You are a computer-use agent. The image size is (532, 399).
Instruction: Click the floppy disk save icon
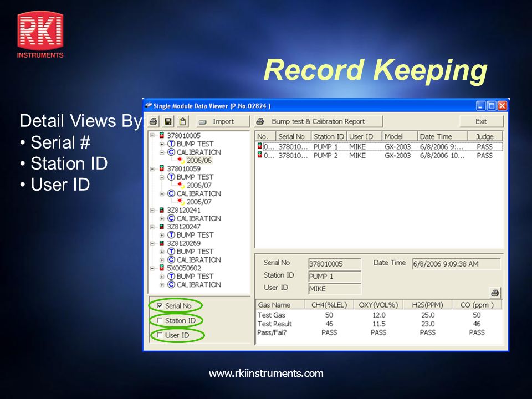point(168,121)
